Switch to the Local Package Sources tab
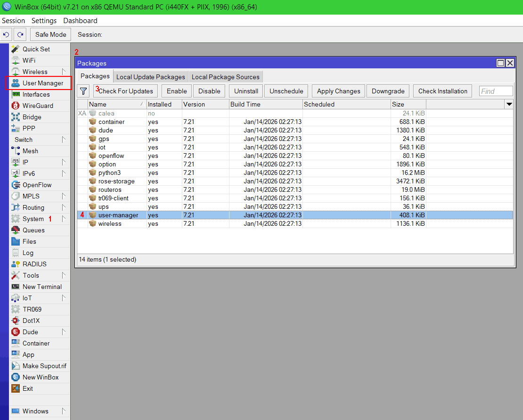 [x=225, y=77]
